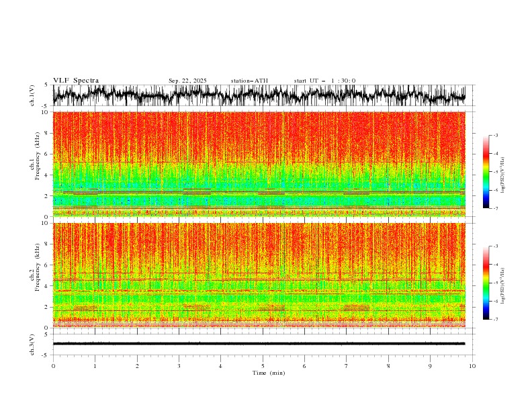Click the ch.1 PSD color bar
The height and width of the screenshot is (411, 532).
486,171
